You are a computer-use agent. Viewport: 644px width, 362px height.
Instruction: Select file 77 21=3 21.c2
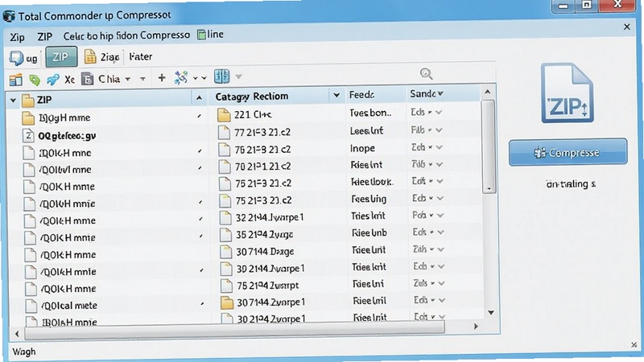coord(263,132)
